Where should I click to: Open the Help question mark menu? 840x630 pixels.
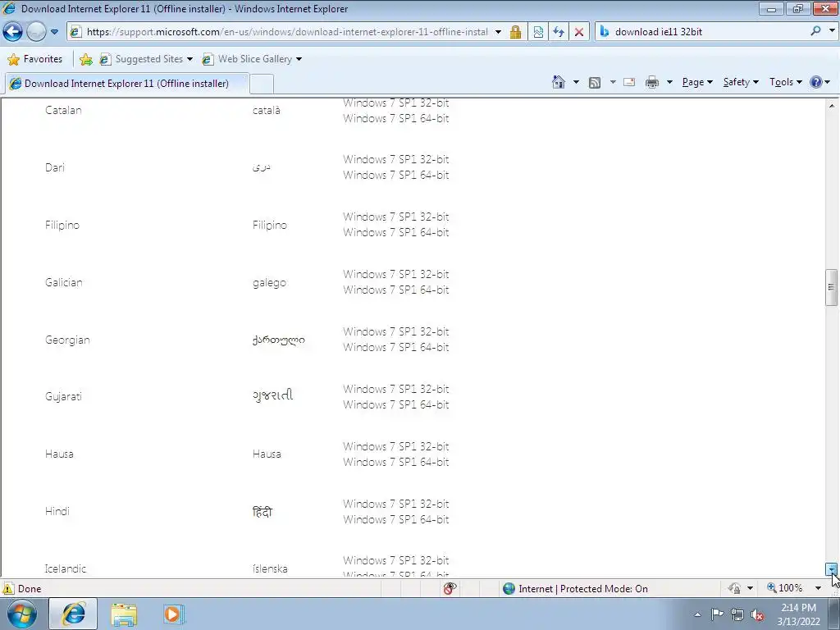pyautogui.click(x=819, y=82)
